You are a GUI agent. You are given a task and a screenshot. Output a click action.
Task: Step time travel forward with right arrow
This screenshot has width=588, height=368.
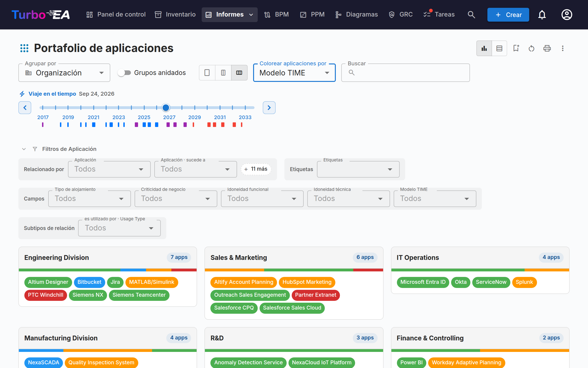[269, 108]
